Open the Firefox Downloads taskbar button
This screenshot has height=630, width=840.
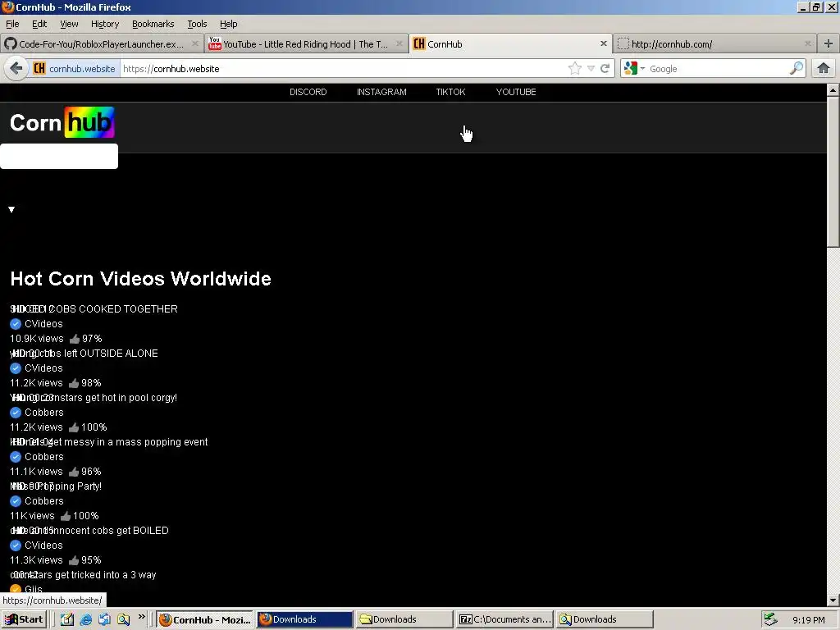point(304,619)
